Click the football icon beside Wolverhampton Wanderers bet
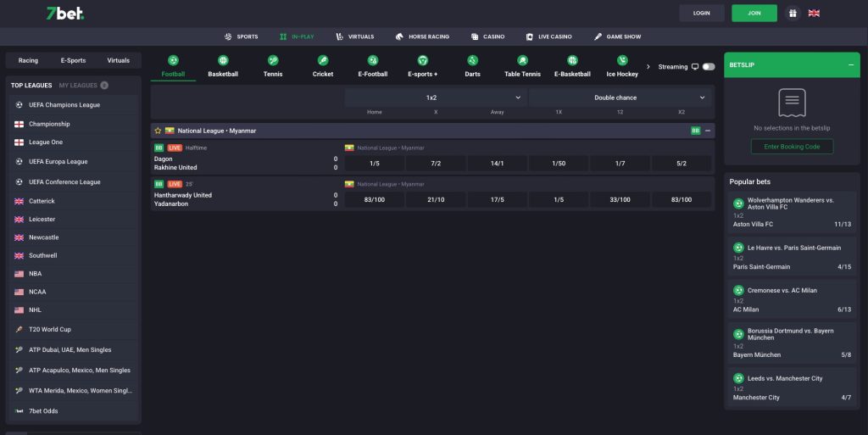The height and width of the screenshot is (435, 868). coord(738,204)
